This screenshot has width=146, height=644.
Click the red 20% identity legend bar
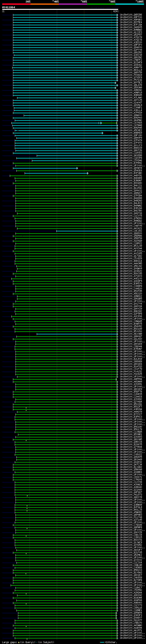tap(16, 4)
